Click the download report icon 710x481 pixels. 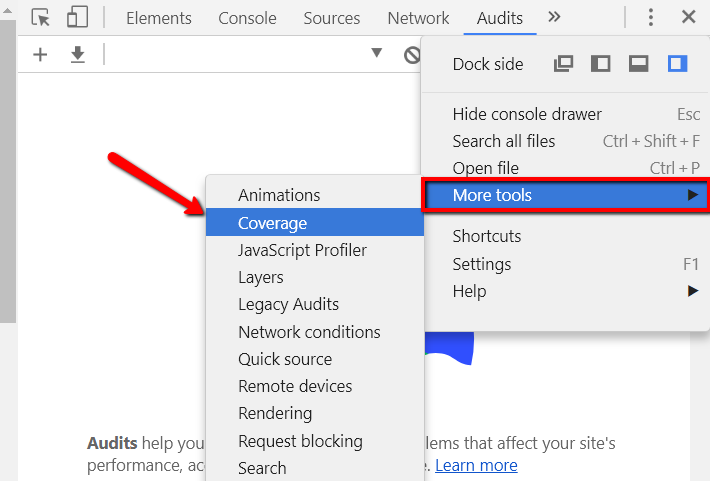tap(78, 55)
